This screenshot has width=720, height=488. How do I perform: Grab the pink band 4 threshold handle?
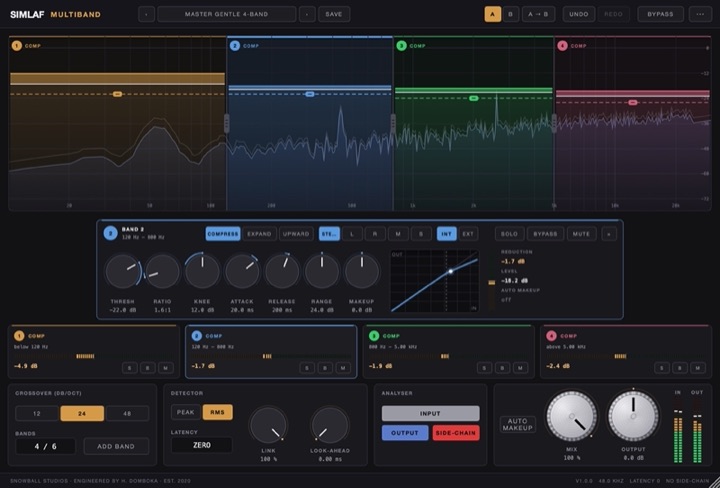pos(633,102)
